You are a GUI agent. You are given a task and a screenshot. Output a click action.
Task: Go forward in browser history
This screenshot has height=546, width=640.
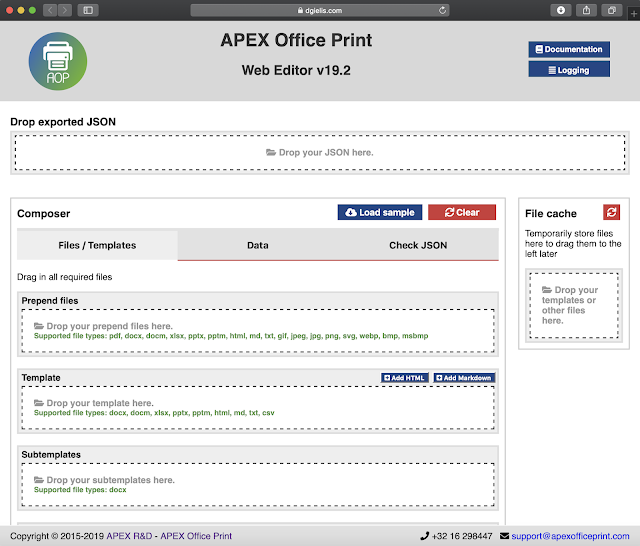click(x=64, y=10)
